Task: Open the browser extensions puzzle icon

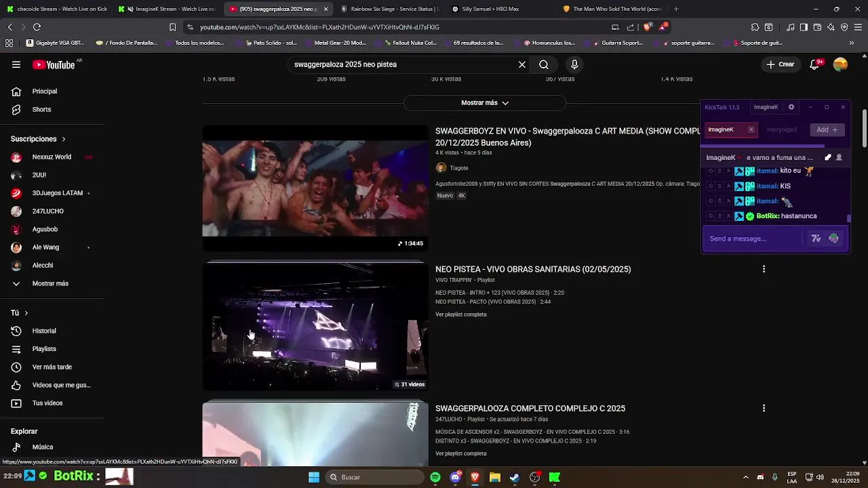Action: pyautogui.click(x=755, y=27)
